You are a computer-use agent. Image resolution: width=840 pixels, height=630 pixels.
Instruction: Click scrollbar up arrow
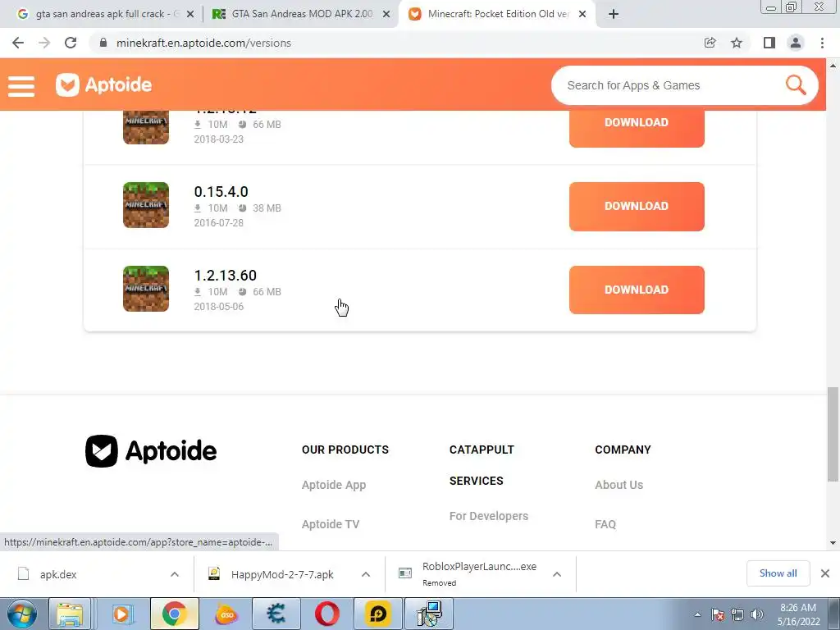(x=833, y=66)
